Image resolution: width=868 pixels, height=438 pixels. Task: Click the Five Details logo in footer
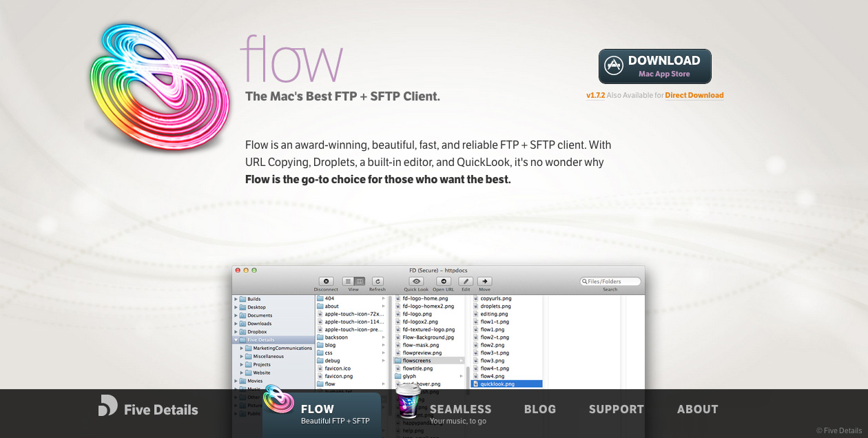[x=107, y=406]
